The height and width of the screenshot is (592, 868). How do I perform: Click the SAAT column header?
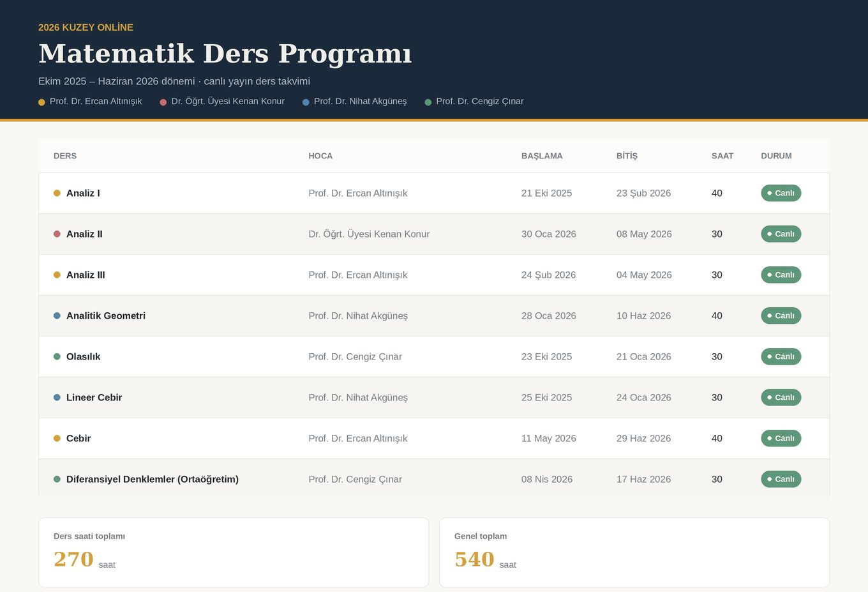(722, 156)
